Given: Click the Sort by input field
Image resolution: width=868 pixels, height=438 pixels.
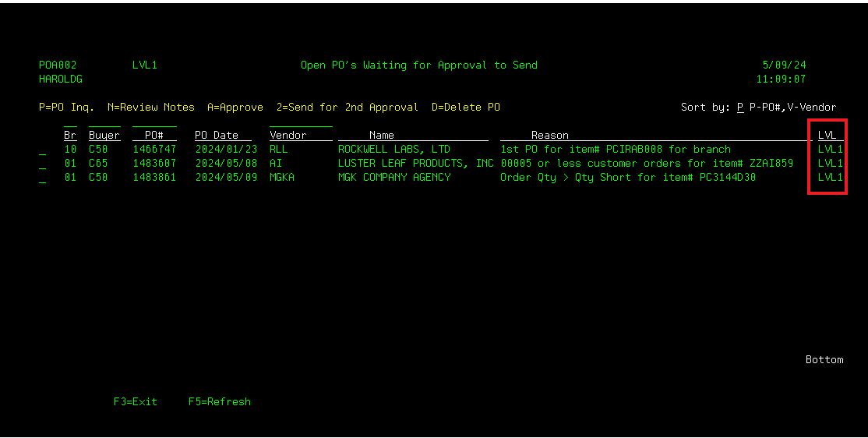Looking at the screenshot, I should [x=740, y=108].
